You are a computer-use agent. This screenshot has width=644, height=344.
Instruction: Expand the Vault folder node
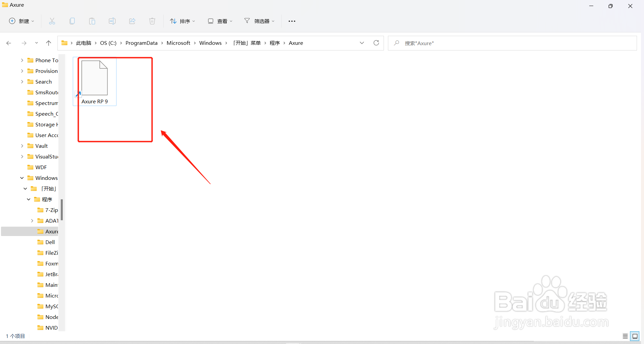(22, 146)
